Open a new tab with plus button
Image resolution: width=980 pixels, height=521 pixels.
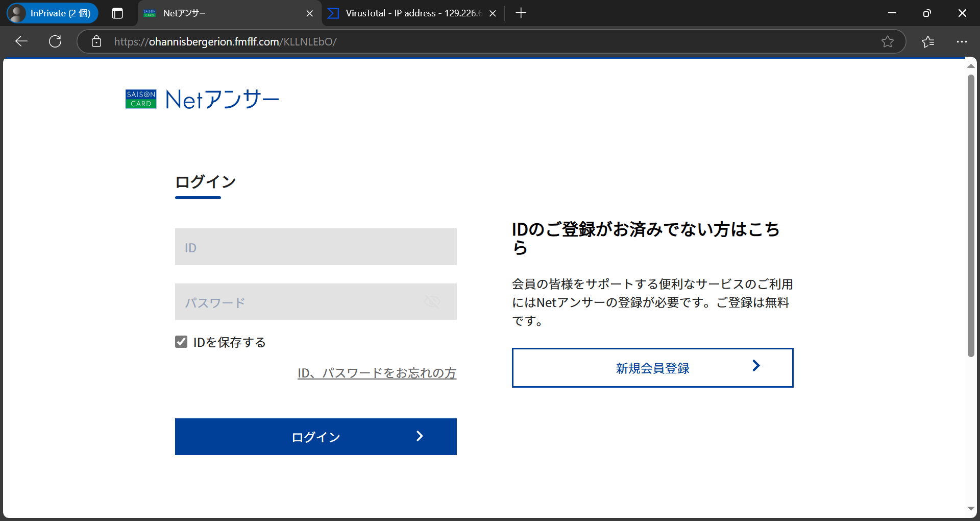click(x=521, y=13)
